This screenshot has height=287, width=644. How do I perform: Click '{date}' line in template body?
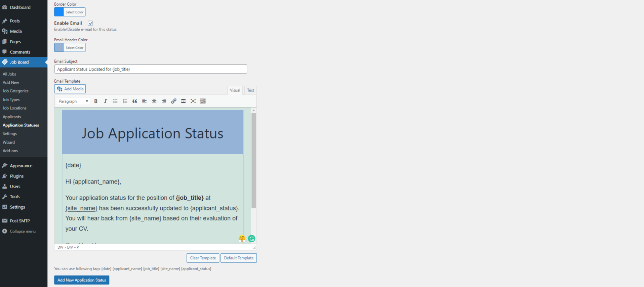click(x=73, y=165)
